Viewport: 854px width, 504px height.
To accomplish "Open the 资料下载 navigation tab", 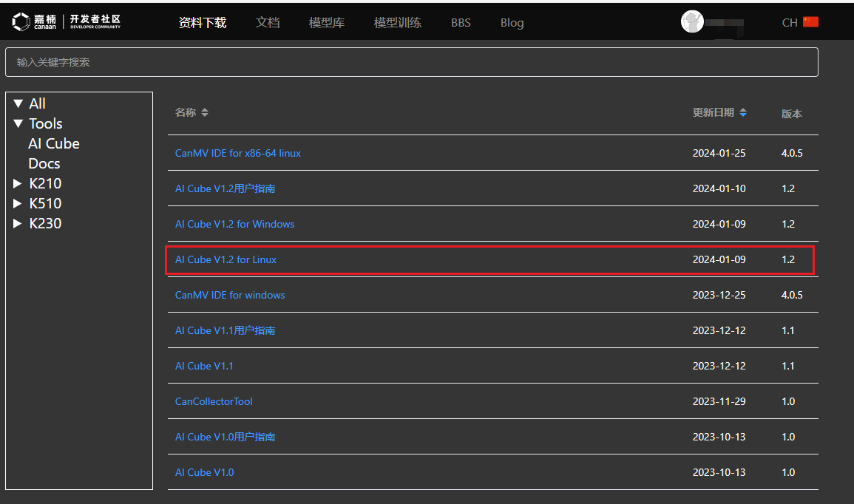I will click(x=203, y=22).
